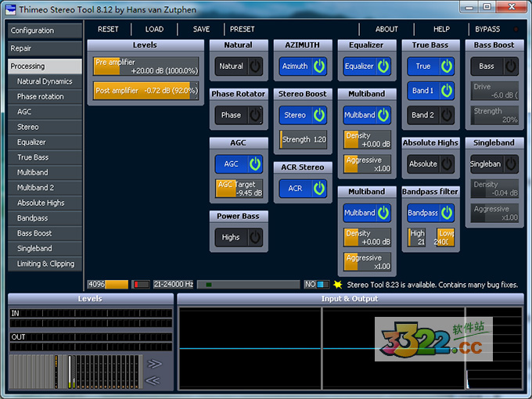The width and height of the screenshot is (532, 399).
Task: Click the yellow update notification star
Action: 337,285
